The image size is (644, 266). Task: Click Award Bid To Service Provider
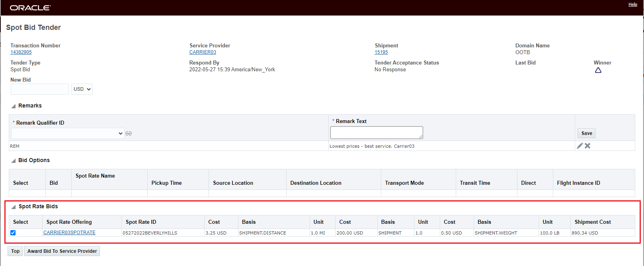[x=62, y=251]
